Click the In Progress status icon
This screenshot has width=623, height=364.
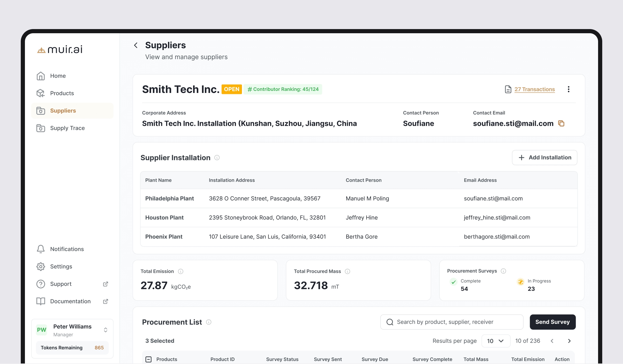click(520, 282)
